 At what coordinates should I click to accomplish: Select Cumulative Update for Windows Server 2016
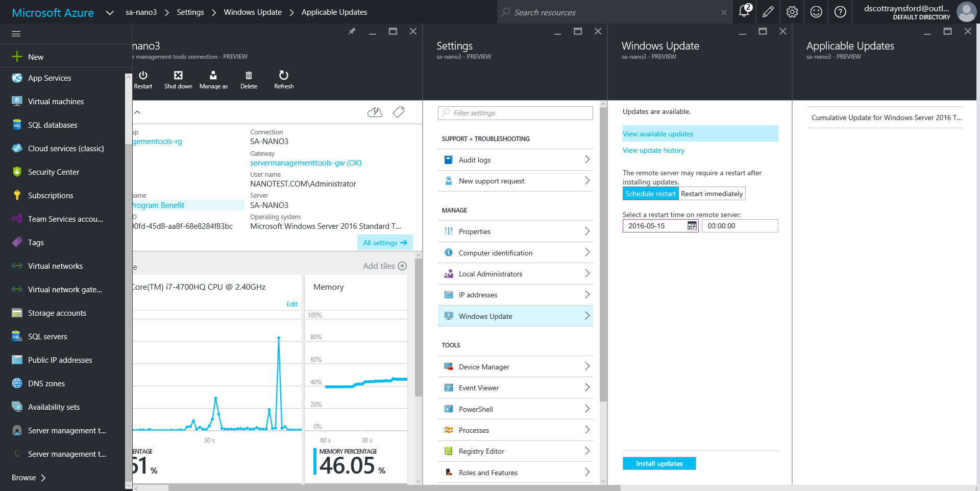coord(886,118)
